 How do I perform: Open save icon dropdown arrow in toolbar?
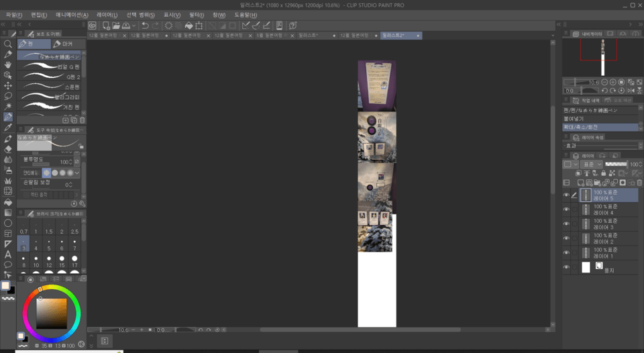[x=133, y=26]
